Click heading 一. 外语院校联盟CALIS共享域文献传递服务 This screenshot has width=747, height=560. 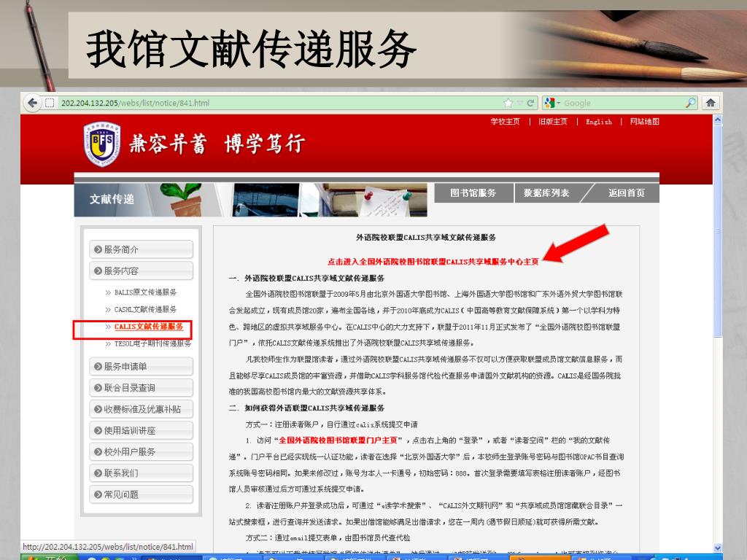tap(307, 278)
